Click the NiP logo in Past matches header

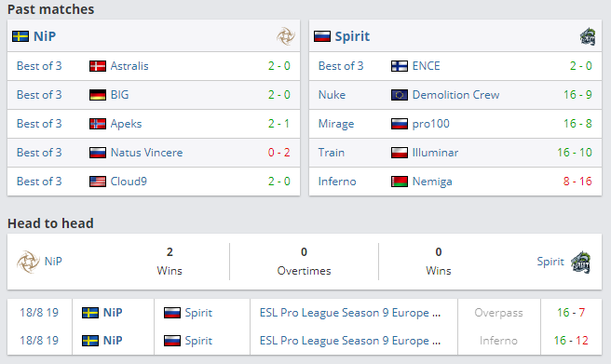click(286, 36)
